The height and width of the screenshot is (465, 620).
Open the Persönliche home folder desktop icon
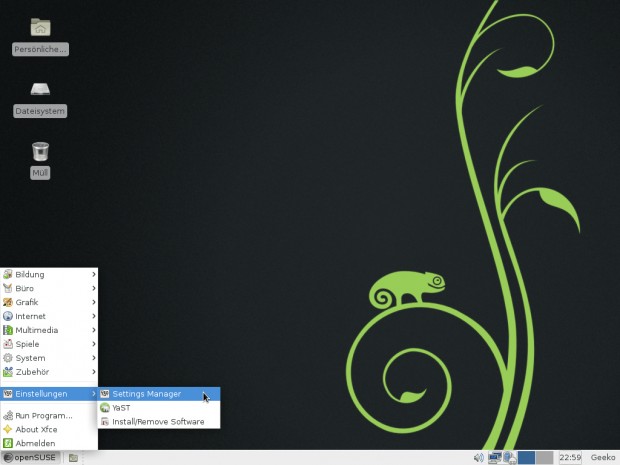tap(40, 27)
